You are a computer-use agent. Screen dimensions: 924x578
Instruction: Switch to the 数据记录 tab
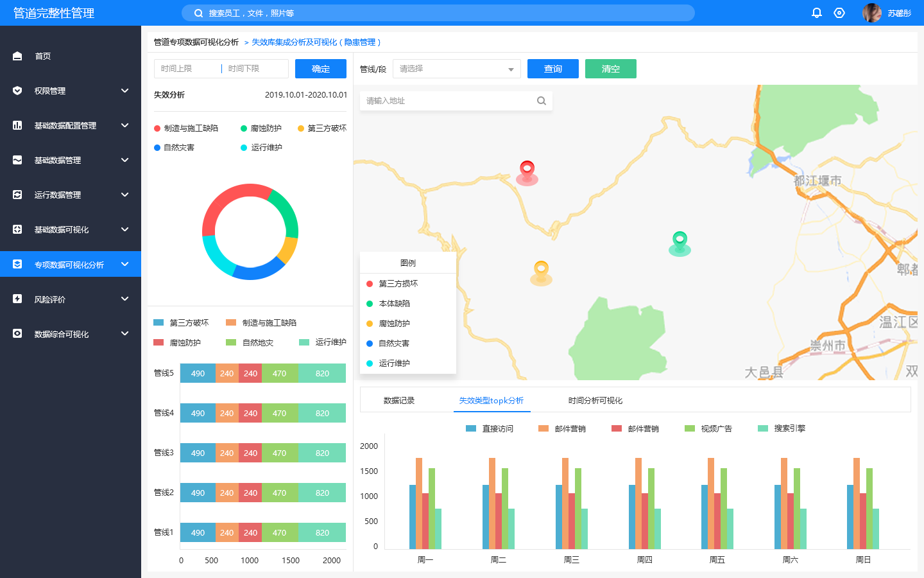(399, 401)
